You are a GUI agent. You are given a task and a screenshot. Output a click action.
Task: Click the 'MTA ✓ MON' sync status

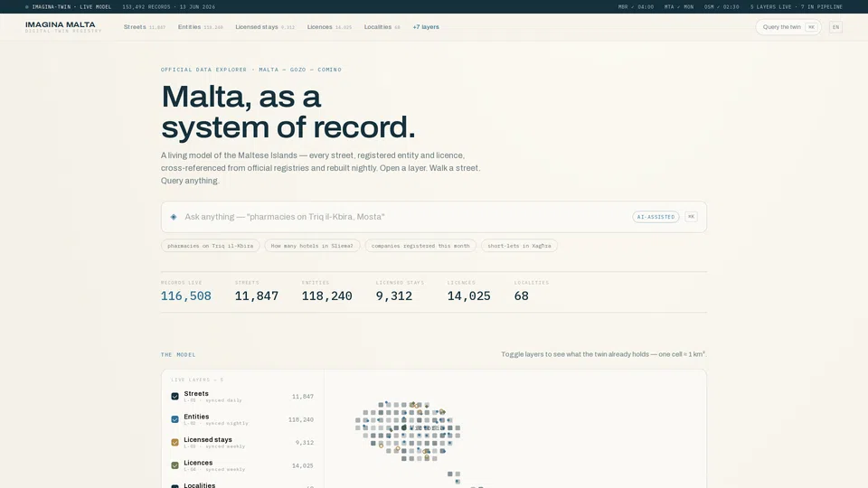pyautogui.click(x=679, y=7)
